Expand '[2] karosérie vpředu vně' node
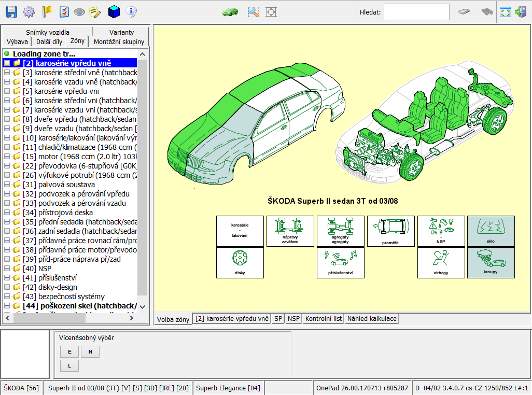The height and width of the screenshot is (395, 532). [x=7, y=63]
